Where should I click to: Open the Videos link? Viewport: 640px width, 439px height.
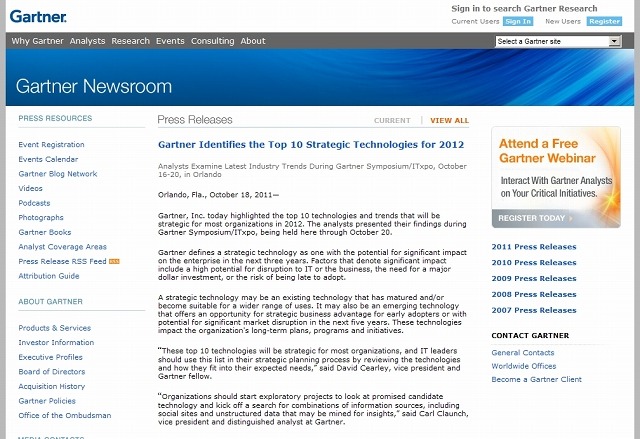tap(30, 188)
